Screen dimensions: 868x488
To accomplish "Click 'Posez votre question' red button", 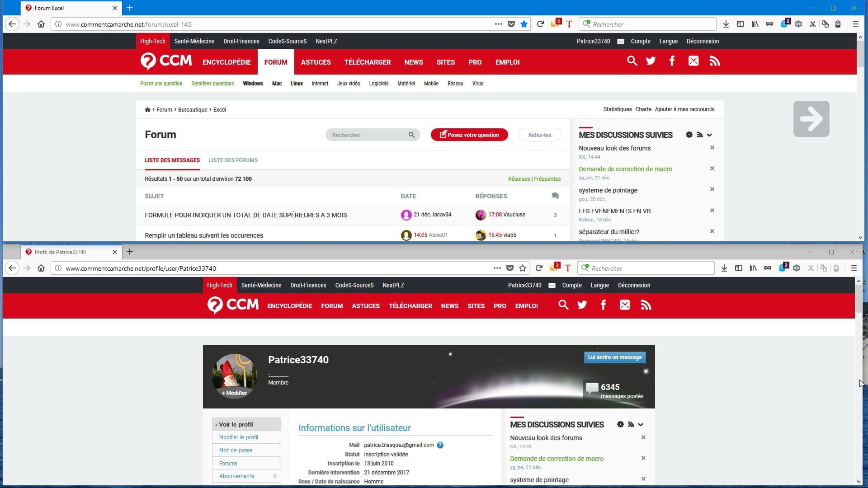I will pyautogui.click(x=469, y=135).
